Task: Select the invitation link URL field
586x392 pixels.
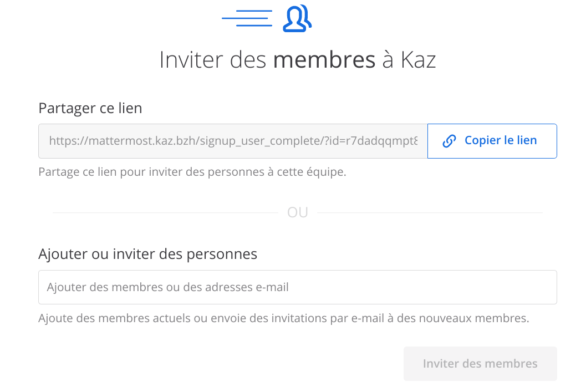Action: [233, 141]
